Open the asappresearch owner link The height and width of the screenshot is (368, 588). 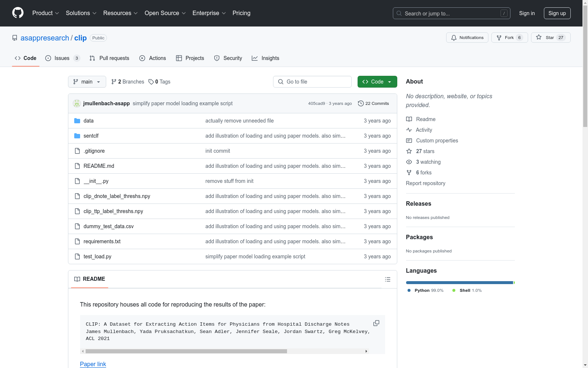[45, 38]
